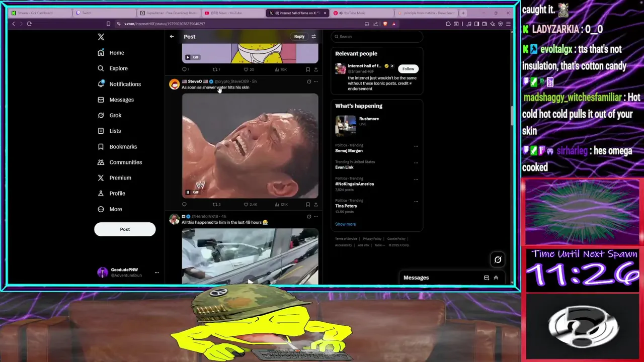View analytics of SteveO's 121K views post
Image resolution: width=644 pixels, height=362 pixels.
point(281,205)
